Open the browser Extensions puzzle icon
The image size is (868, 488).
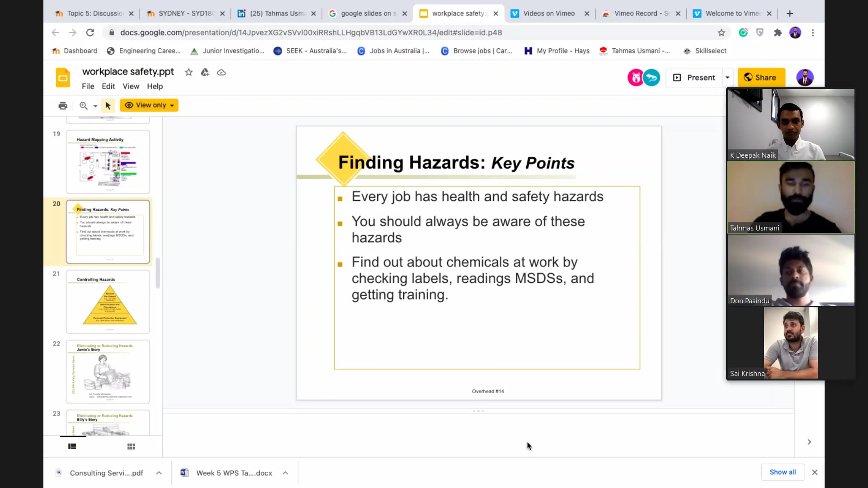point(777,33)
